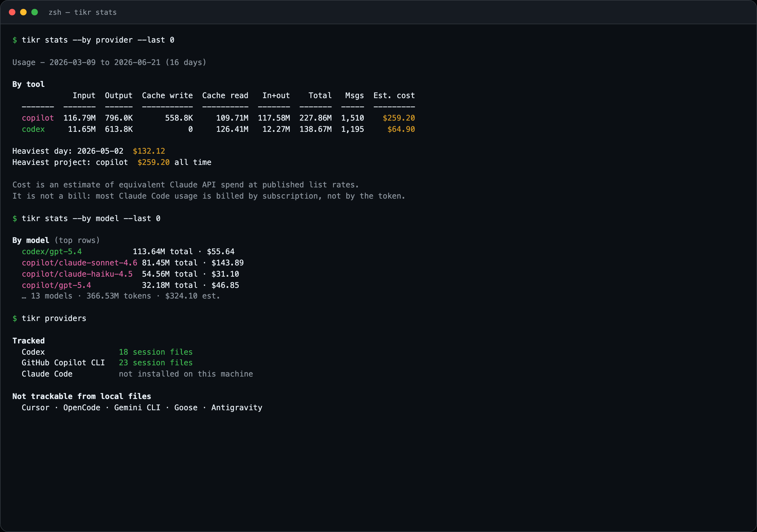Click '23 session files' text
This screenshot has width=757, height=532.
click(x=156, y=363)
